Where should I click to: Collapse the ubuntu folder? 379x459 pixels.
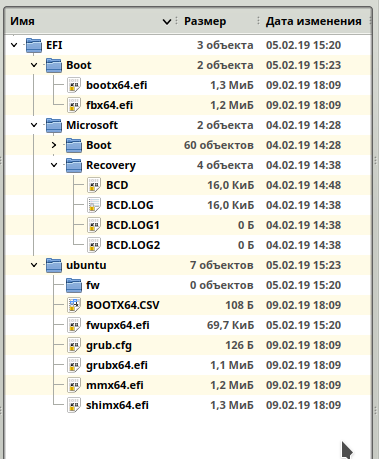click(x=34, y=265)
